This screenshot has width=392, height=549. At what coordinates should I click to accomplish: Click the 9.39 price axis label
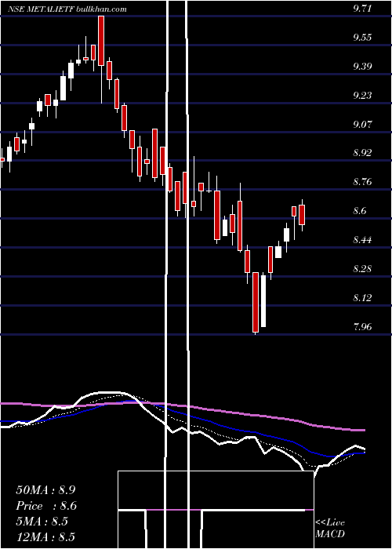[x=362, y=67]
